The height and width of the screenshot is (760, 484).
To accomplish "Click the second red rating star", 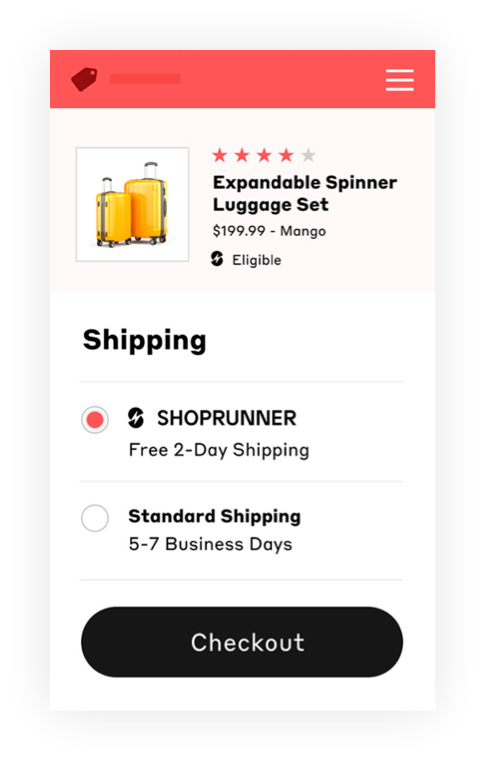I will coord(242,156).
